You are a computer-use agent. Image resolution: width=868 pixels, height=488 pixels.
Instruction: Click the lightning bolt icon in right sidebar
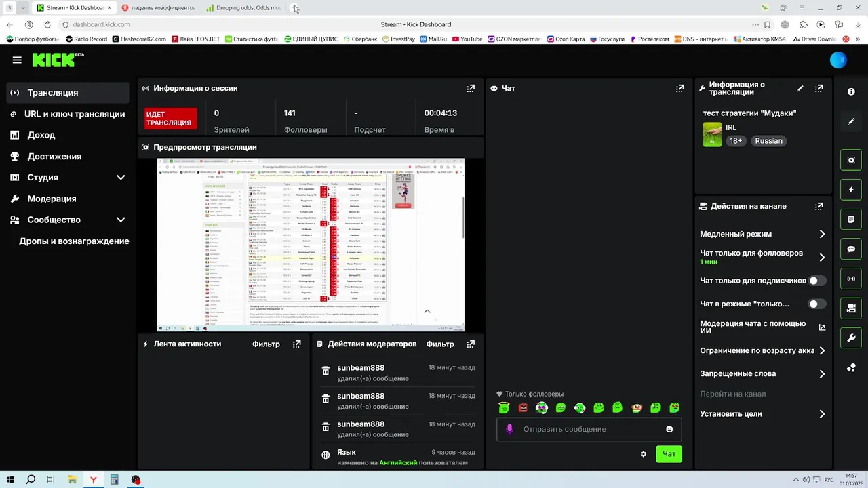[x=851, y=190]
